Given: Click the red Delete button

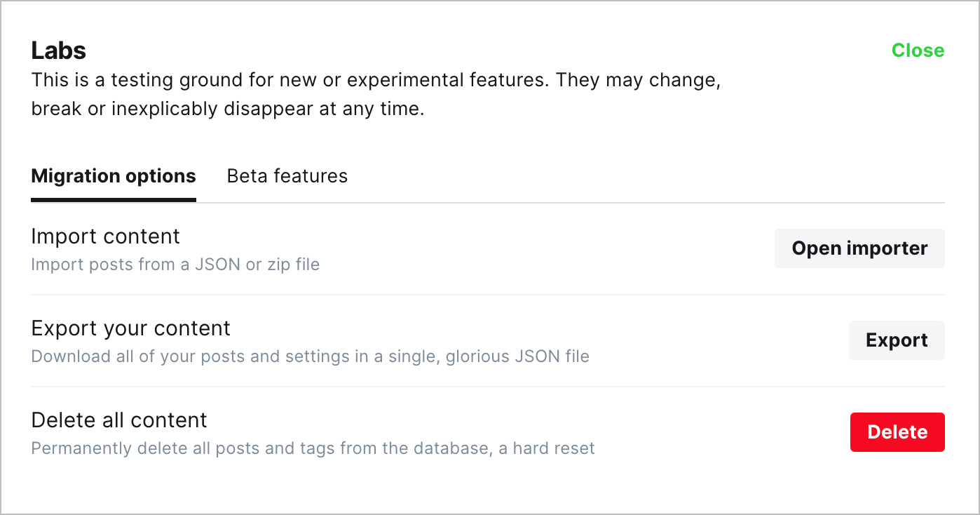Looking at the screenshot, I should point(897,432).
